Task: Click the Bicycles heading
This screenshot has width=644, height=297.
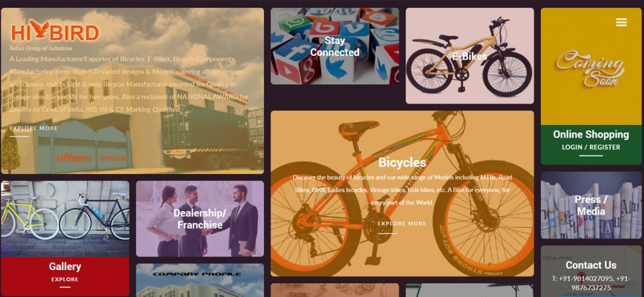Action: click(x=402, y=163)
